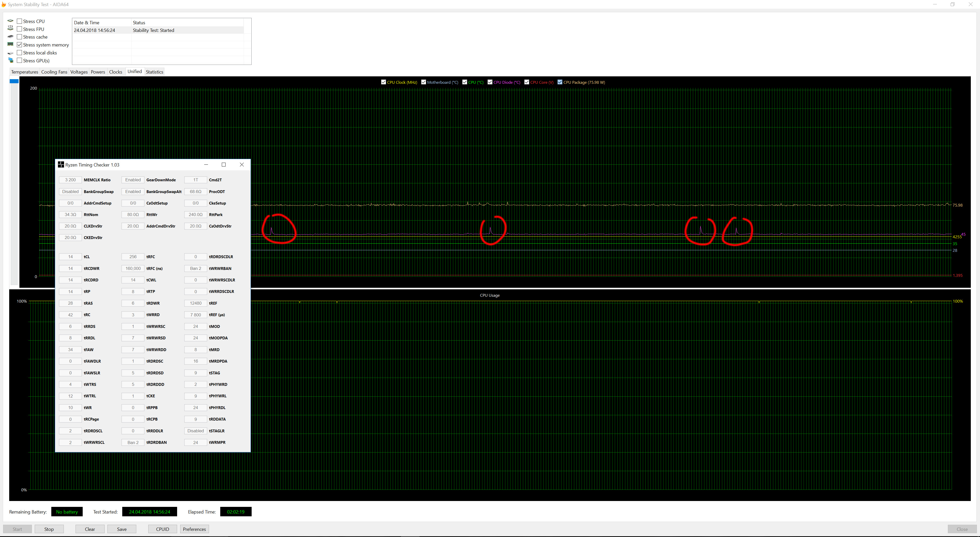980x537 pixels.
Task: Click the disk icon beside Stress local disks
Action: (10, 53)
